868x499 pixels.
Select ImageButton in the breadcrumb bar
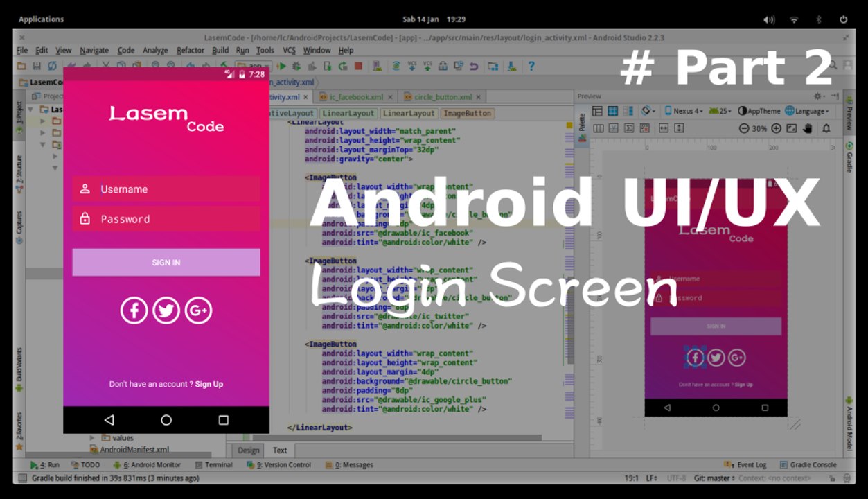coord(467,113)
